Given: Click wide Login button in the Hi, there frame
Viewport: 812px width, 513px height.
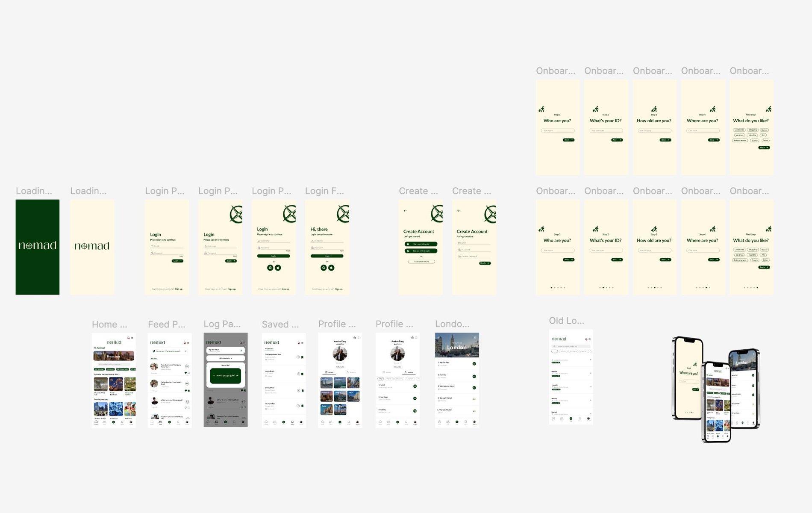Looking at the screenshot, I should point(327,256).
